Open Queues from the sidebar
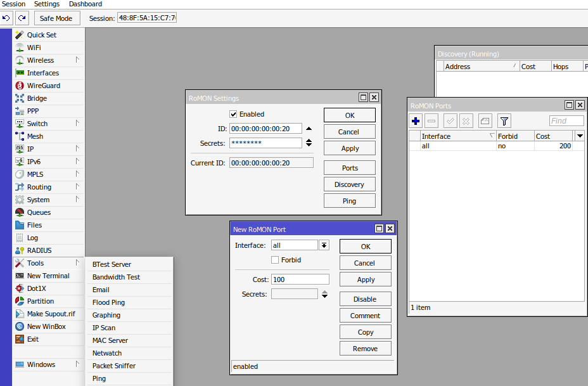The image size is (588, 386). [39, 212]
